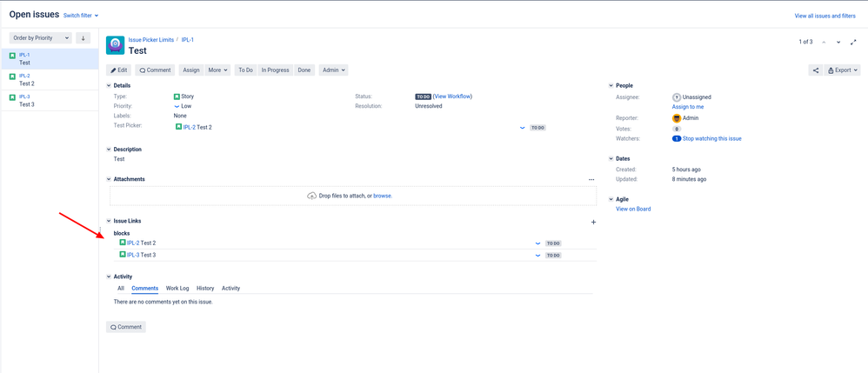The image size is (868, 373).
Task: Switch to the Work Log tab
Action: coord(177,289)
